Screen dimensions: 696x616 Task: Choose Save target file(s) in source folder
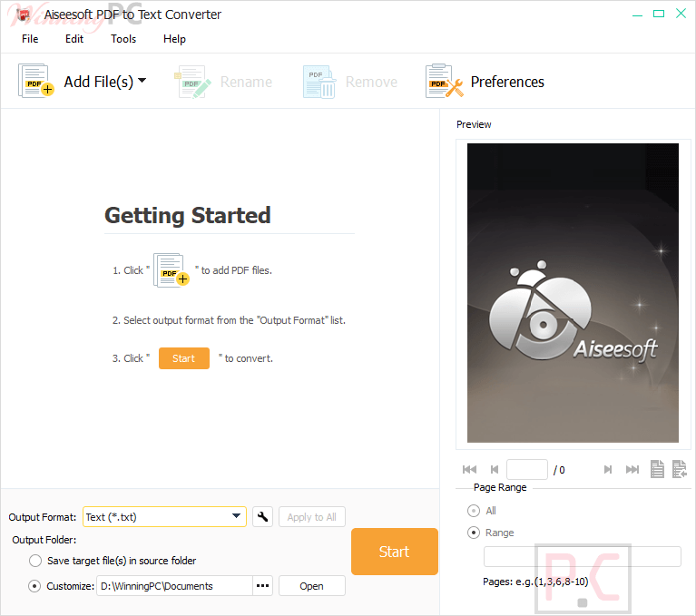click(35, 561)
